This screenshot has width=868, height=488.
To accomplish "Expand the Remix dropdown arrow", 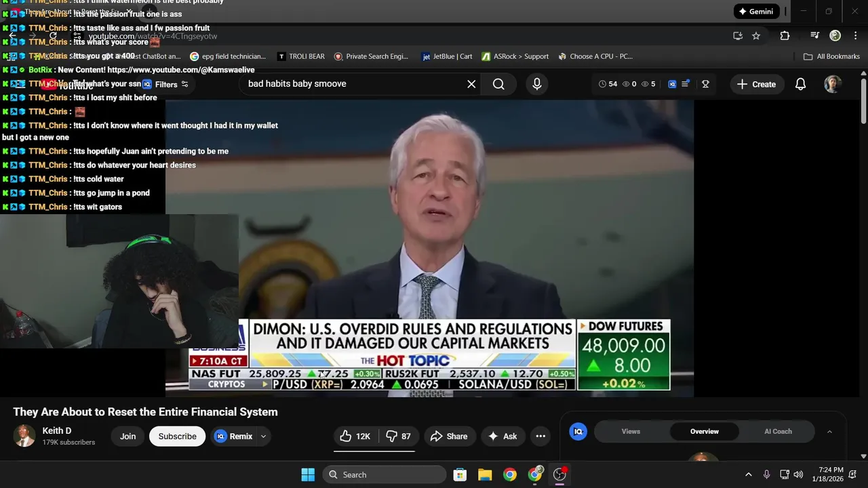I will (263, 436).
